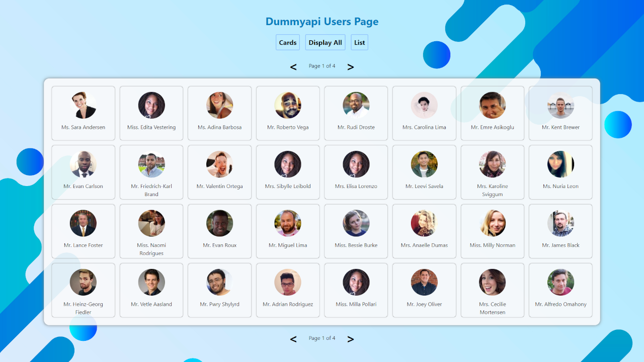Go to previous page using top left arrow
Screen dimensions: 644x362
[293, 67]
